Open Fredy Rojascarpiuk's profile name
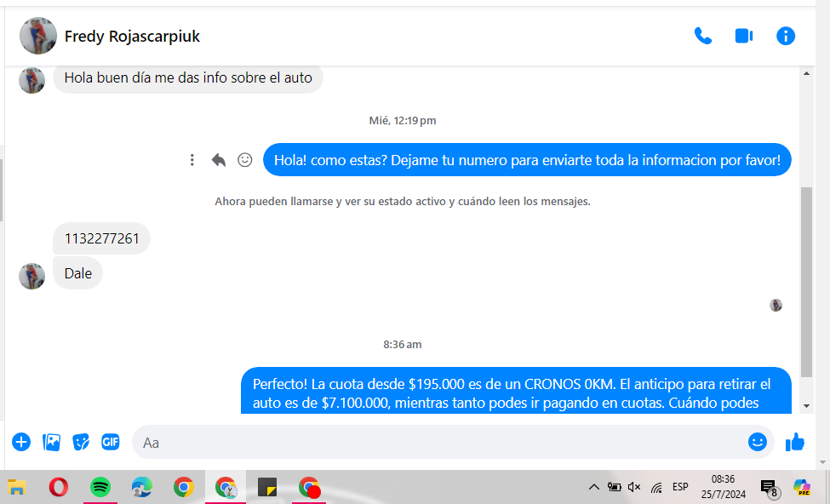This screenshot has width=830, height=504. point(132,37)
